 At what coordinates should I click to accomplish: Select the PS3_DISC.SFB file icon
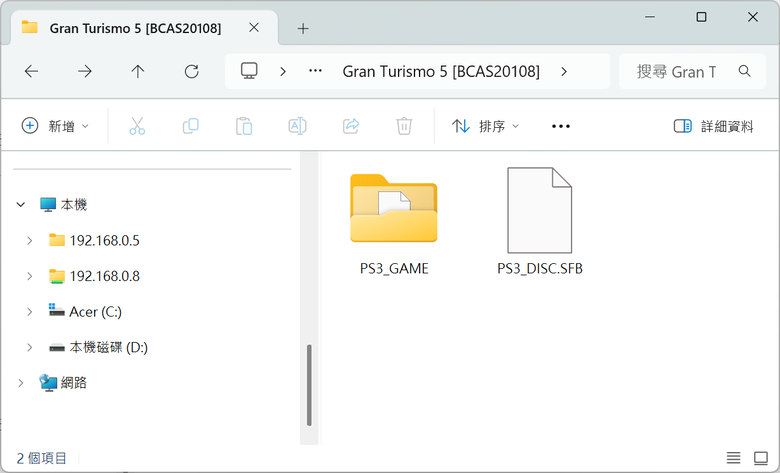point(539,210)
